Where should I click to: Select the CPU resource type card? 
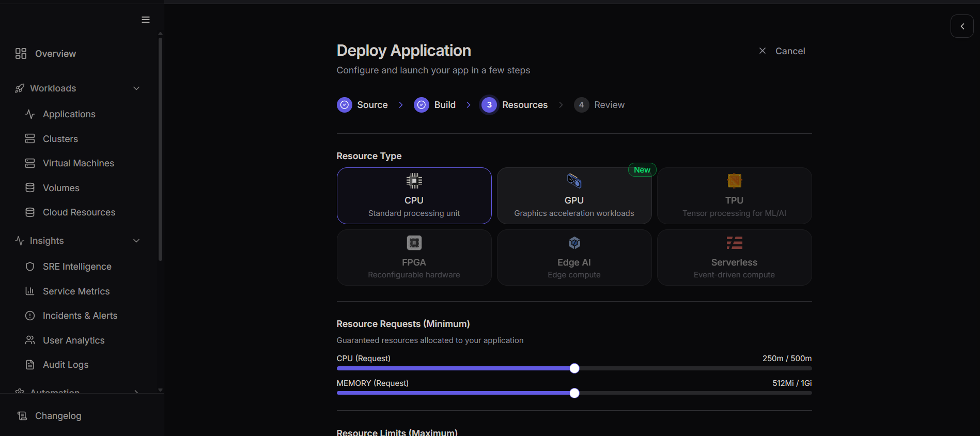click(x=414, y=196)
